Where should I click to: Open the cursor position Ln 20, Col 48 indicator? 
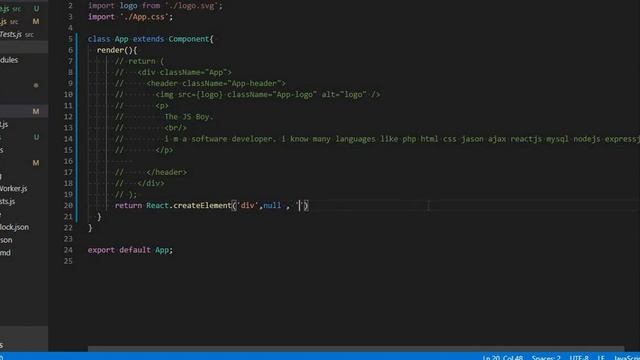pyautogui.click(x=502, y=358)
